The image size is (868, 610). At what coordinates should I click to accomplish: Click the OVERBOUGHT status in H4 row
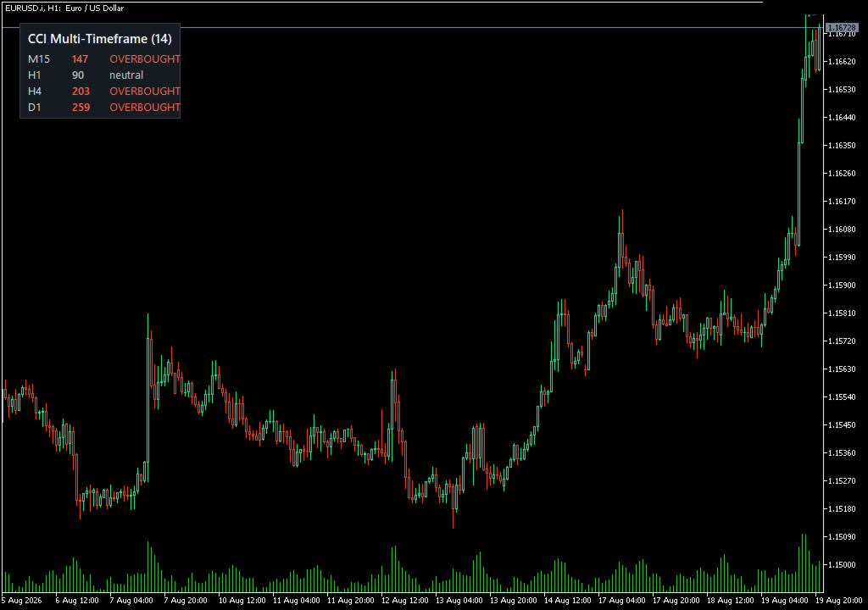[x=144, y=91]
